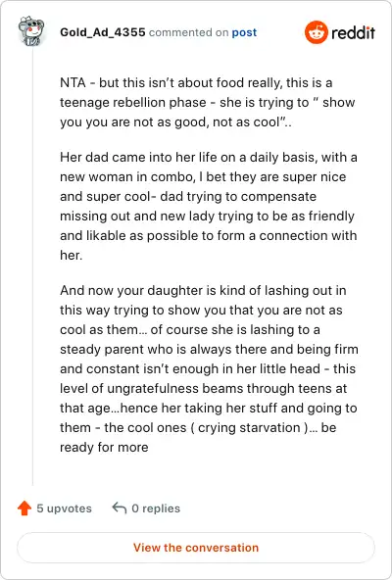Open Gold_Ad_4355's Snoo avatar

[x=31, y=31]
